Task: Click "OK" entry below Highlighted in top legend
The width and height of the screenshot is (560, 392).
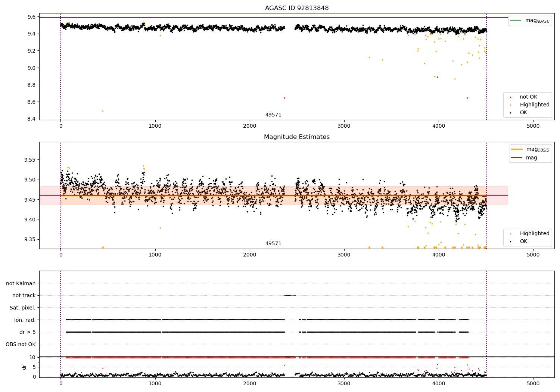Action: click(523, 113)
